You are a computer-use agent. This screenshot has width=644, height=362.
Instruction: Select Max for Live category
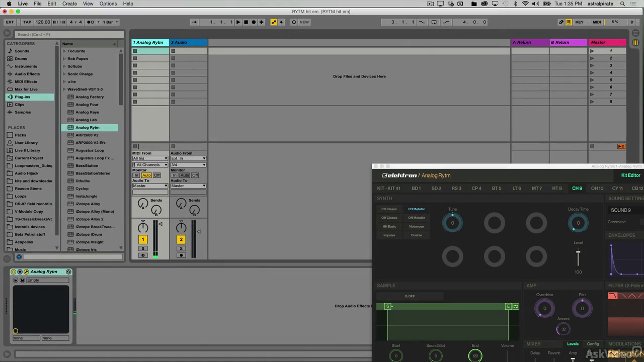pos(26,89)
